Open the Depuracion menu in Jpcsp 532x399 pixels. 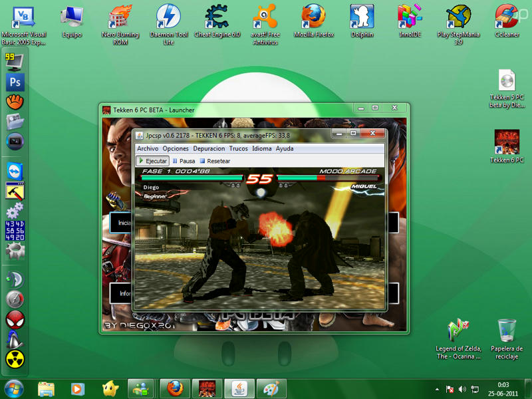pos(209,148)
